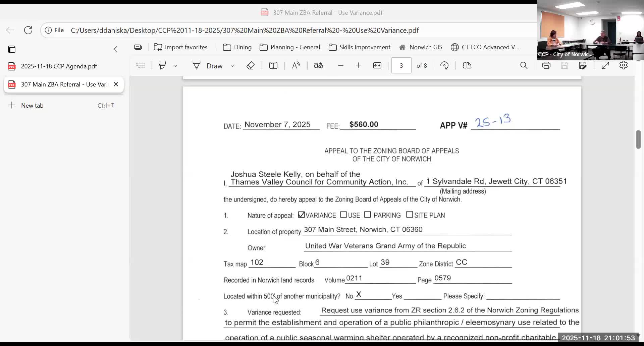This screenshot has height=346, width=644.
Task: Click '1 Sylvandale Rd, Jewett City' address text
Action: tap(496, 181)
